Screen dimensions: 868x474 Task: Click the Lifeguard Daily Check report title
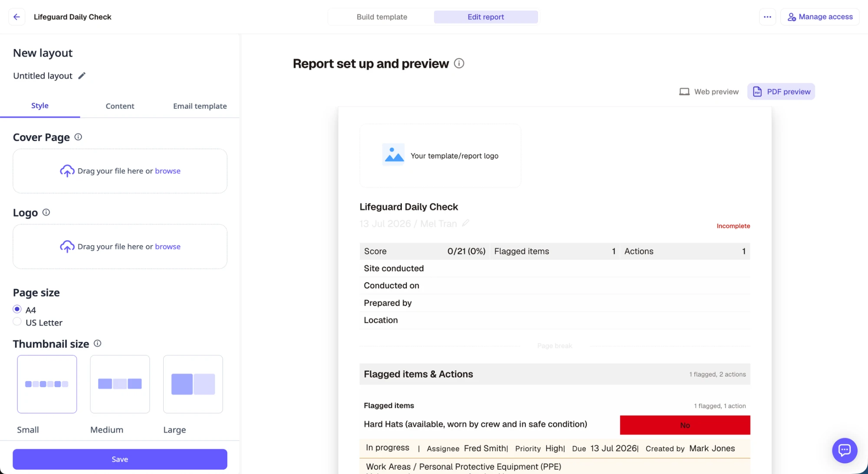tap(408, 207)
